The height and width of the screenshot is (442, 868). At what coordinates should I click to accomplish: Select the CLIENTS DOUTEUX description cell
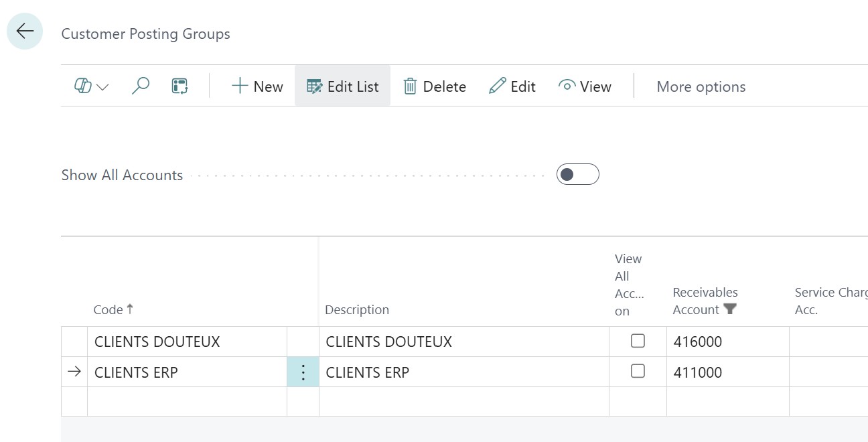pyautogui.click(x=388, y=341)
